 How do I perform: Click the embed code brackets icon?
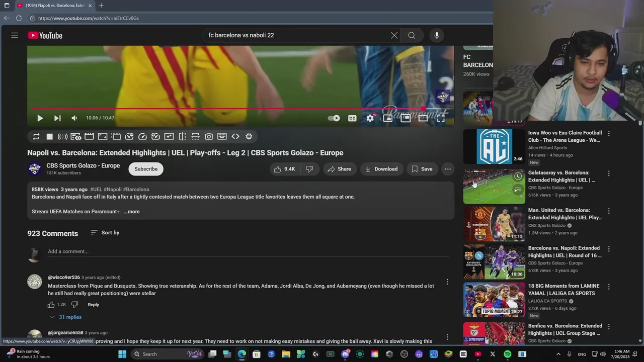point(235,136)
